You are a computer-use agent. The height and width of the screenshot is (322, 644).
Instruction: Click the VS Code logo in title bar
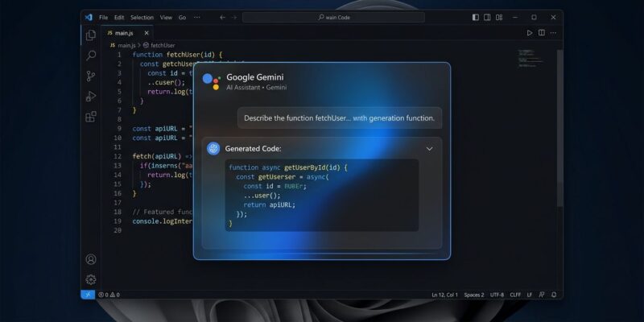tap(89, 17)
